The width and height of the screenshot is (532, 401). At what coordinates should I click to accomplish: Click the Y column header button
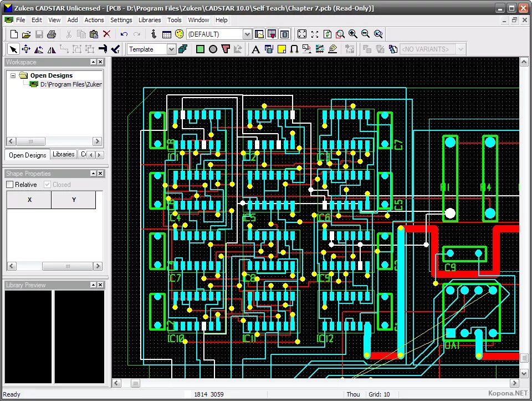[x=74, y=200]
